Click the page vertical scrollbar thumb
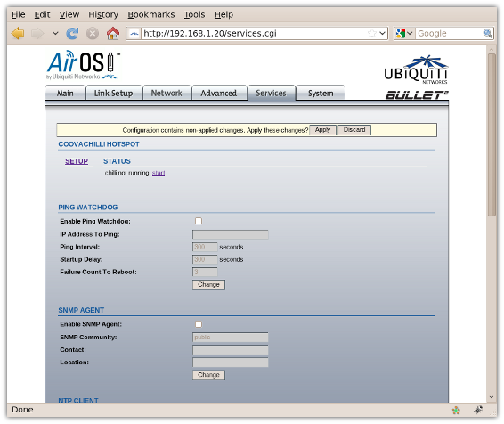This screenshot has width=504, height=424. (492, 135)
